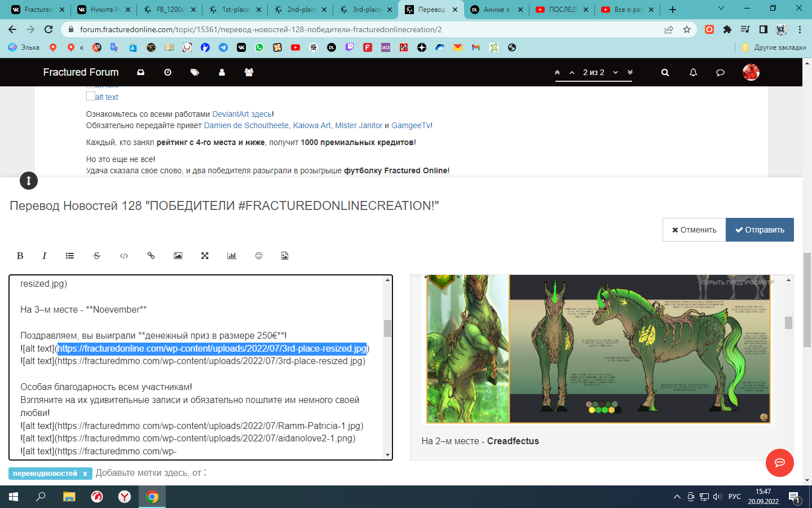Click the red floating chat button

[x=780, y=463]
